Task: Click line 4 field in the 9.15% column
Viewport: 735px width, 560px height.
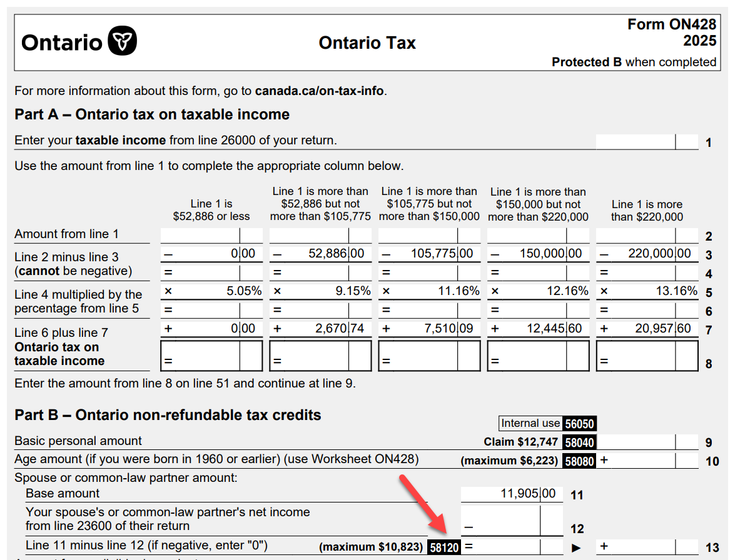Action: [320, 273]
